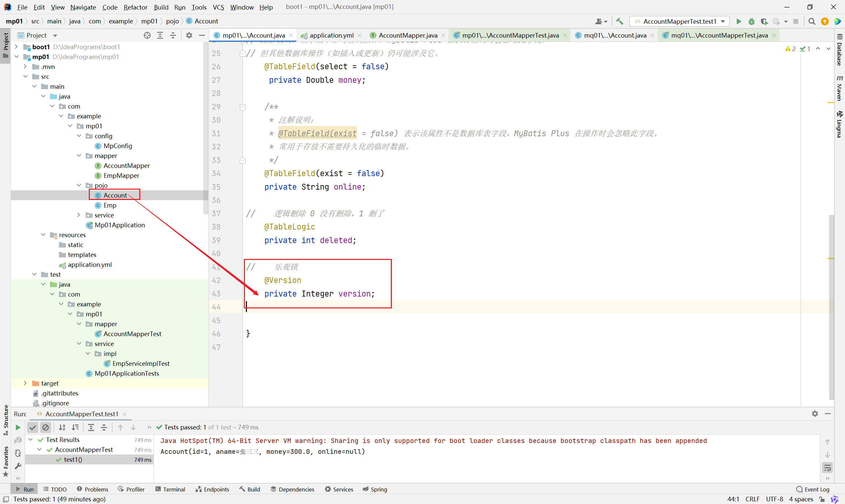Screen dimensions: 845x504
Task: Collapse the pojo folder node
Action: (x=79, y=185)
